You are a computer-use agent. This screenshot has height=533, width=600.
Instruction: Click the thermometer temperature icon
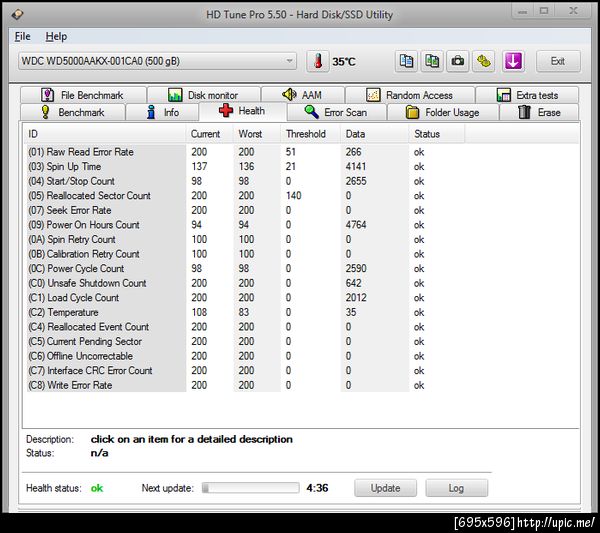click(x=318, y=61)
